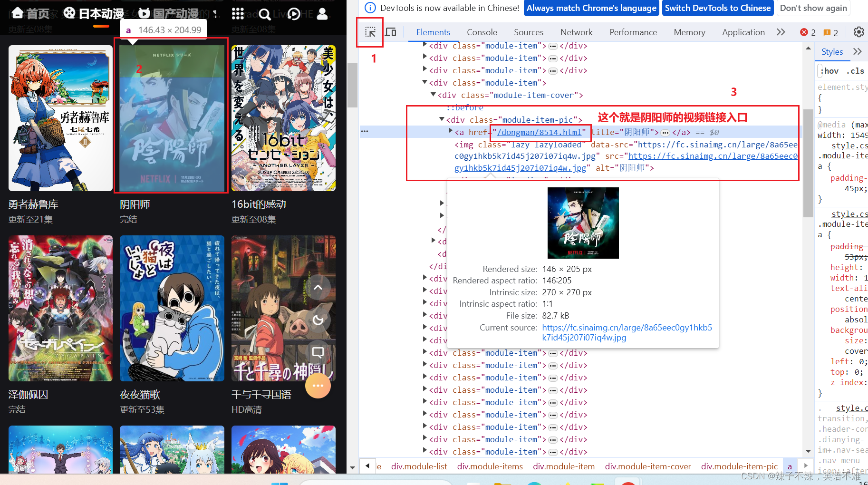This screenshot has width=868, height=485.
Task: Select the Styles pane tab
Action: point(832,52)
